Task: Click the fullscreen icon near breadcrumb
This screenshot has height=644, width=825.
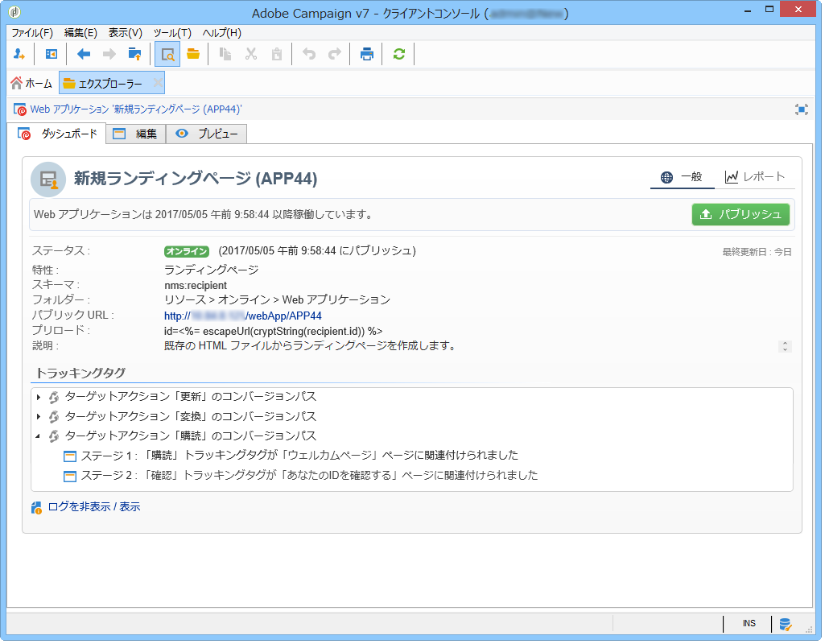Action: tap(801, 109)
